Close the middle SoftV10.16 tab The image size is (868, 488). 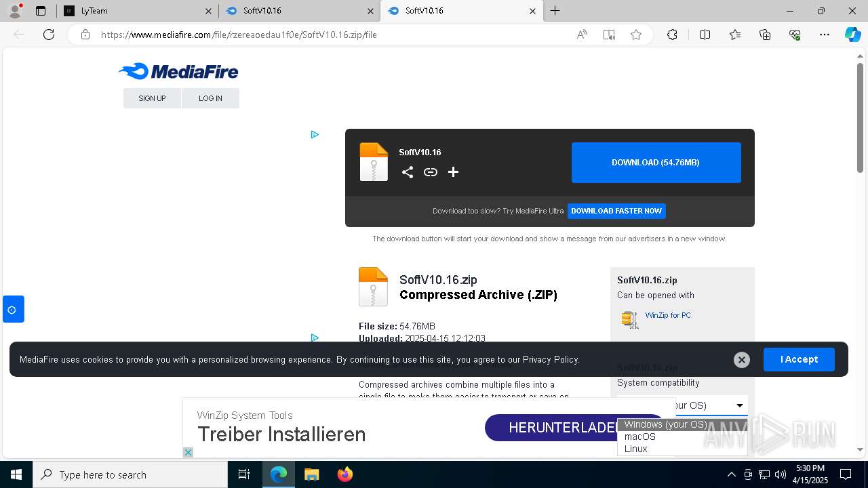tap(371, 11)
